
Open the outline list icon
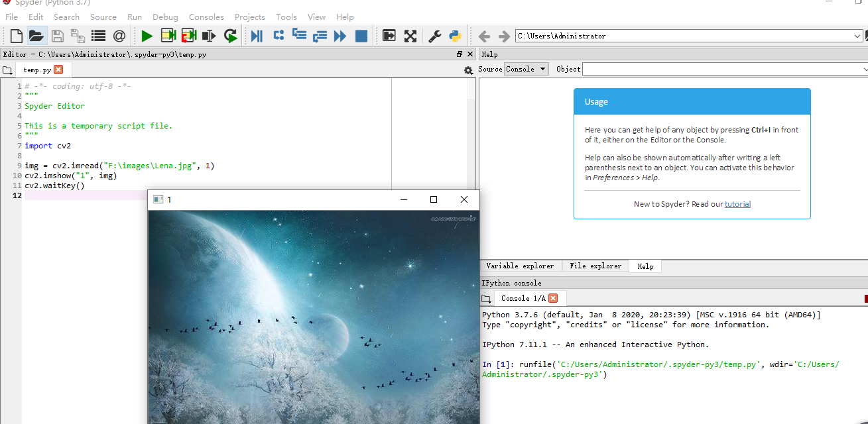pos(98,36)
